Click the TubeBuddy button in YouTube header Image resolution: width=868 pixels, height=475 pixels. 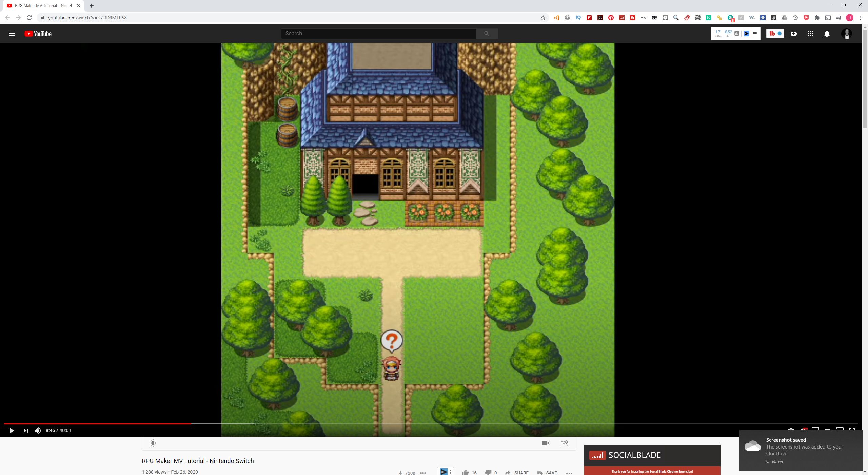point(775,34)
